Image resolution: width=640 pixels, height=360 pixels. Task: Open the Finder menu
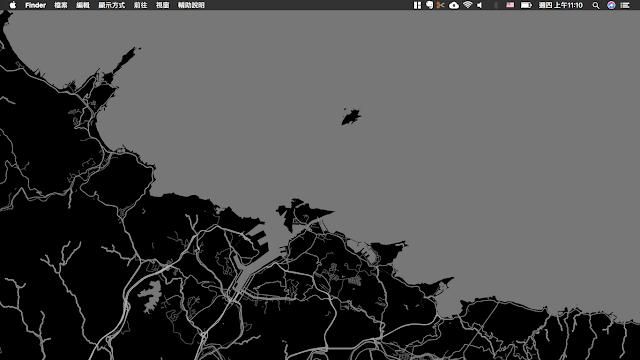click(x=36, y=5)
